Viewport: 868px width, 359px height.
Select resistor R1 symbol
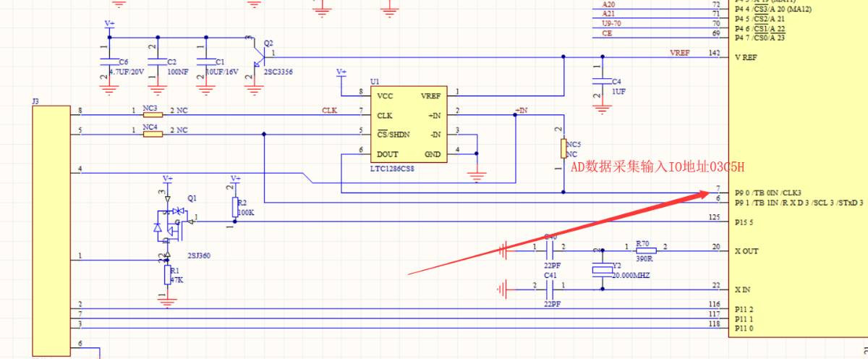pyautogui.click(x=167, y=275)
